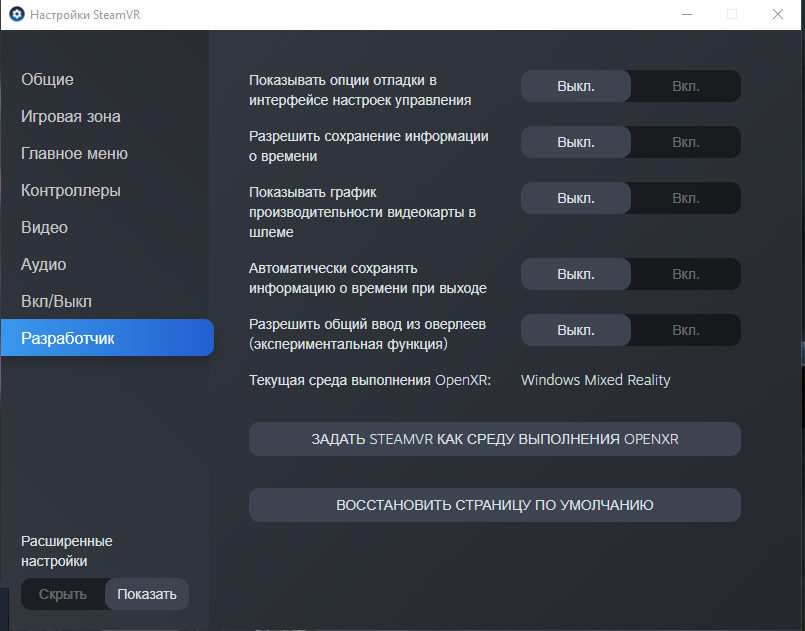This screenshot has width=805, height=631.
Task: Click the Расширенные настройки label
Action: tap(67, 551)
